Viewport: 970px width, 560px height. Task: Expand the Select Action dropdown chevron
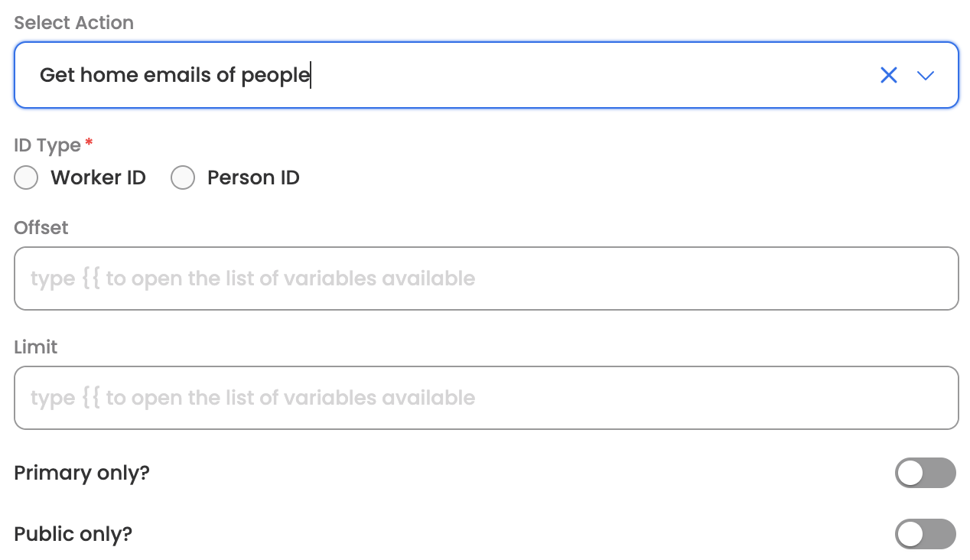(926, 75)
